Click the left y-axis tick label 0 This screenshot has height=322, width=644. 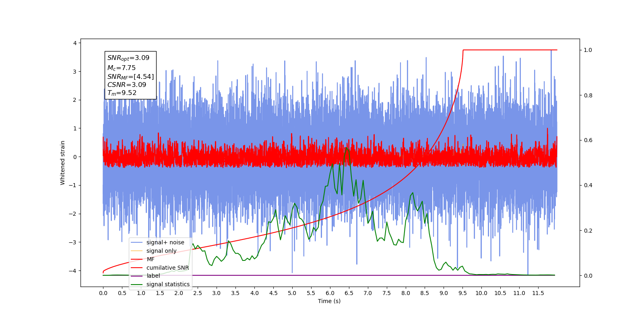(75, 157)
